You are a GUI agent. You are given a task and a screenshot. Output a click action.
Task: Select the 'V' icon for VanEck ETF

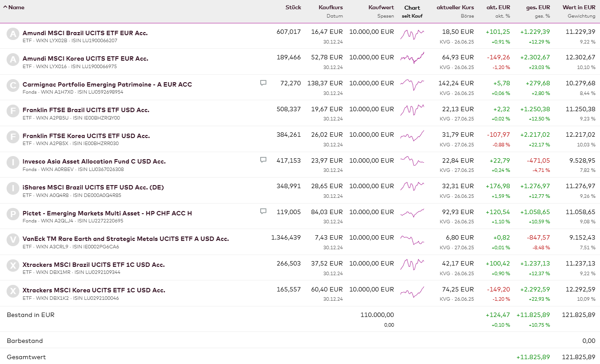[x=13, y=240]
